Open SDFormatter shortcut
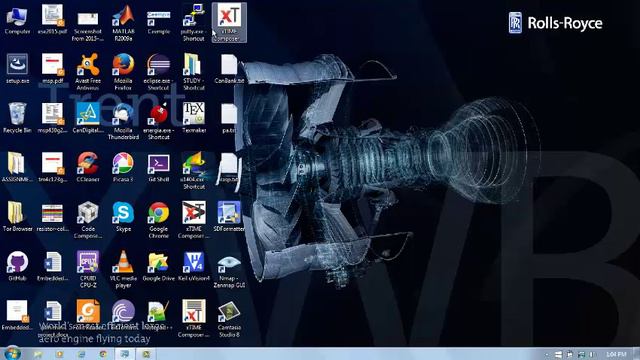Viewport: 640px width, 360px height. pos(229,217)
